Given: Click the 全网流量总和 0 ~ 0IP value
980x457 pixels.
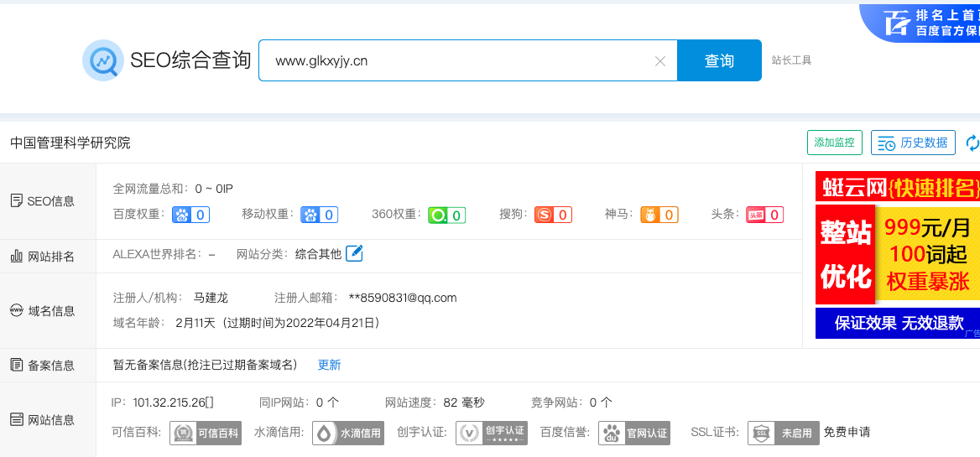Looking at the screenshot, I should click(x=214, y=188).
